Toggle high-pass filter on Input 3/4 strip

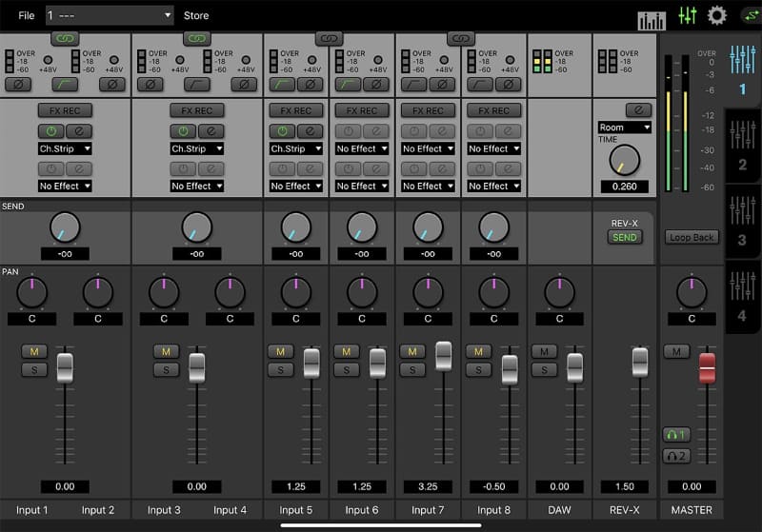(x=197, y=85)
